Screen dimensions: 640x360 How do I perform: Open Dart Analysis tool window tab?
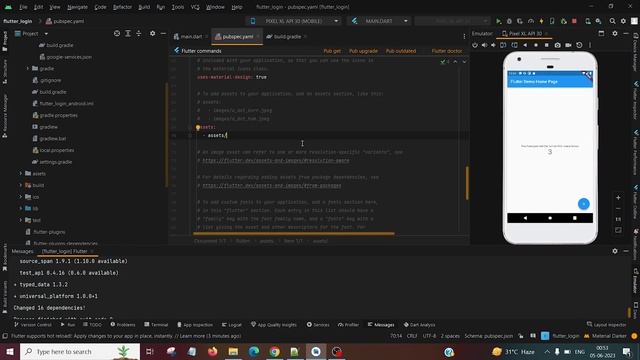point(420,325)
